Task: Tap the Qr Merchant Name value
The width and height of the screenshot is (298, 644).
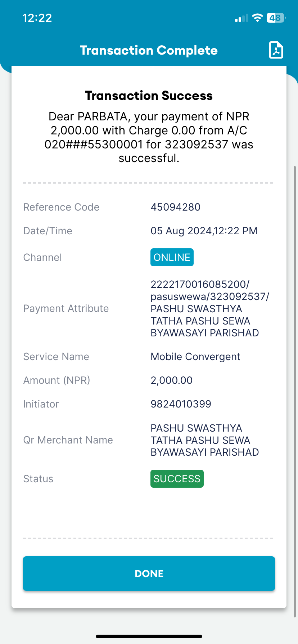Action: click(205, 440)
